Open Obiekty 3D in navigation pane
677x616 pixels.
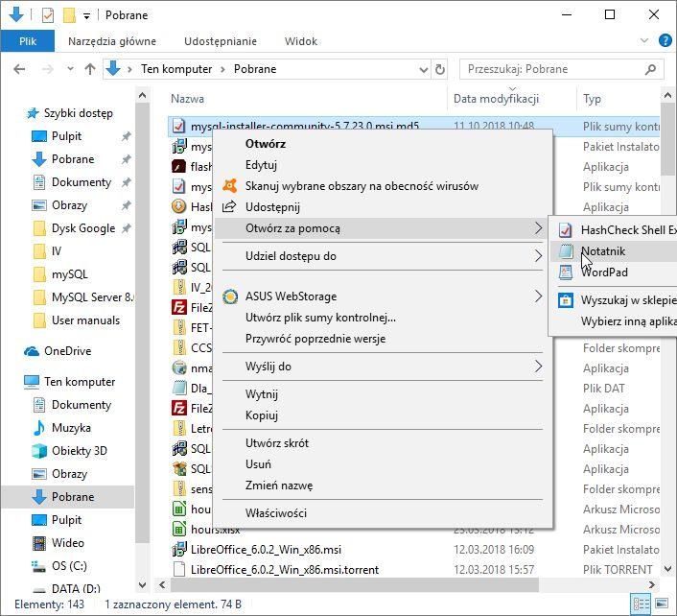click(x=79, y=451)
